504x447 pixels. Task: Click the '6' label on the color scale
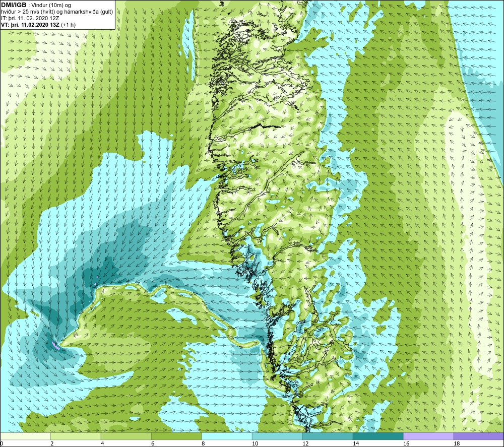pos(153,443)
